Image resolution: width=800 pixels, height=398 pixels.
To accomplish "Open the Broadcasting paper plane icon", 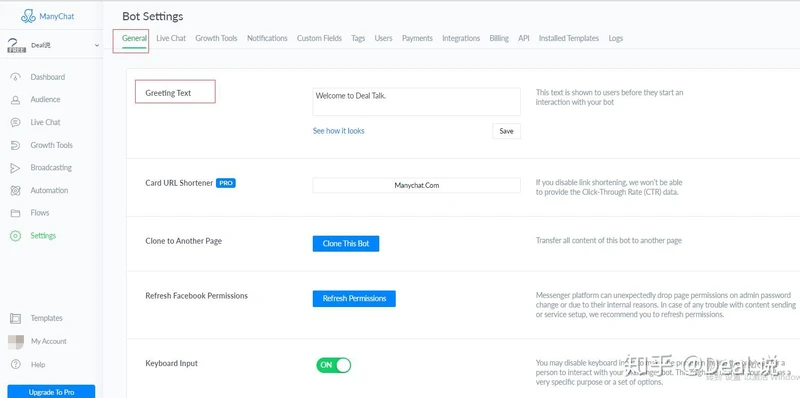I will (15, 168).
